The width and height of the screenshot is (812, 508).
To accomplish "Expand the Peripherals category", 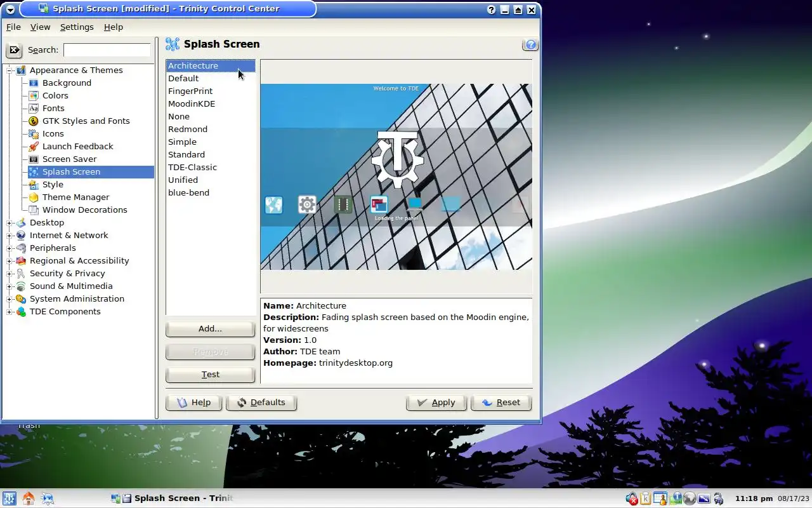I will (x=10, y=248).
